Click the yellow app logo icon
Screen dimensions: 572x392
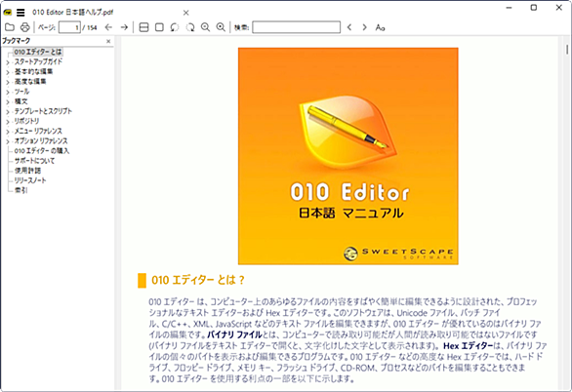tap(7, 13)
